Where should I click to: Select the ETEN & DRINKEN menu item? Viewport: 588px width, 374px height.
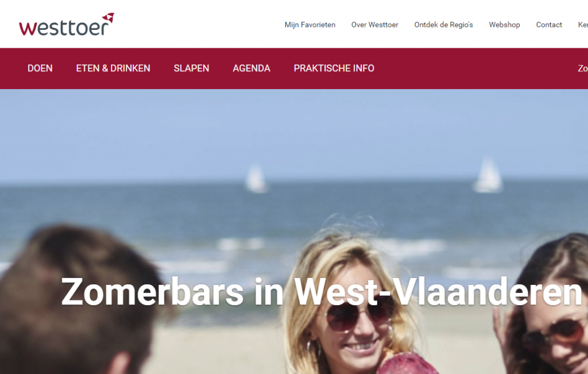click(113, 68)
